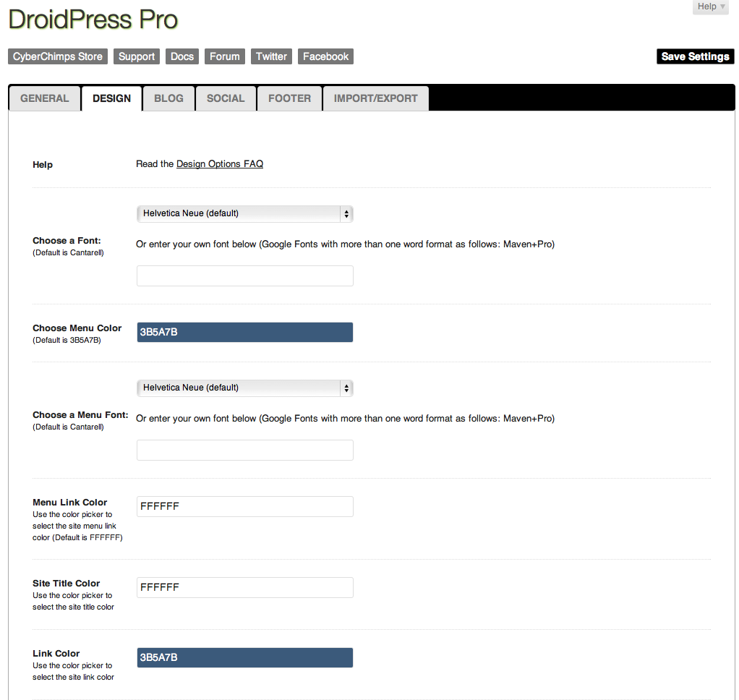Click the 'Link Color' label
This screenshot has width=739, height=700.
click(x=56, y=653)
